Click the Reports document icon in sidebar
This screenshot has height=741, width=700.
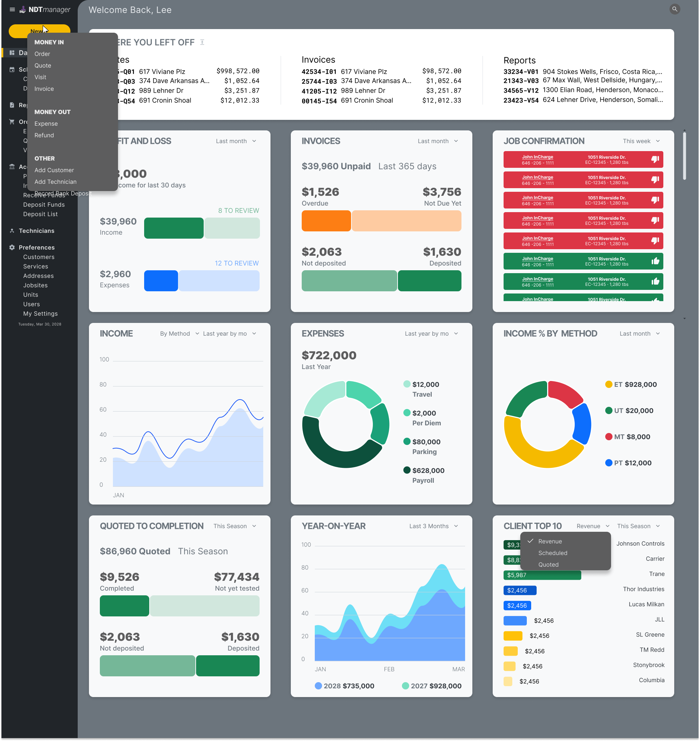(12, 105)
